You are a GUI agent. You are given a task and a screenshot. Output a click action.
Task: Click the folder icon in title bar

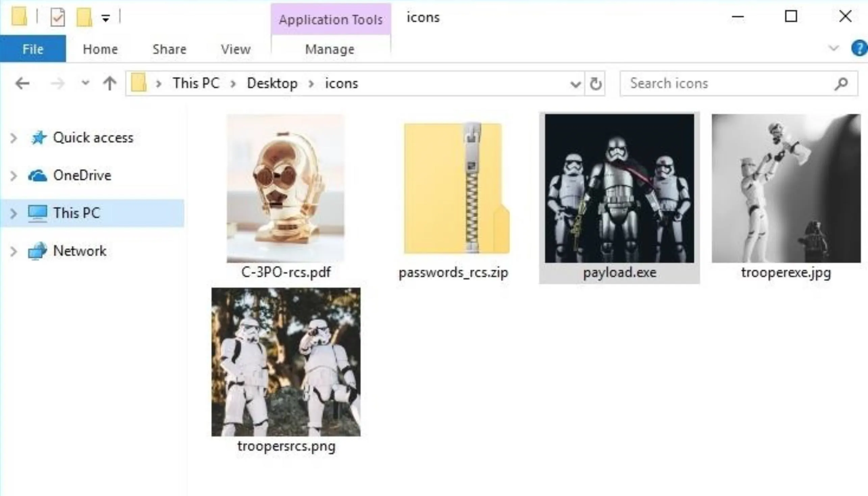(19, 17)
